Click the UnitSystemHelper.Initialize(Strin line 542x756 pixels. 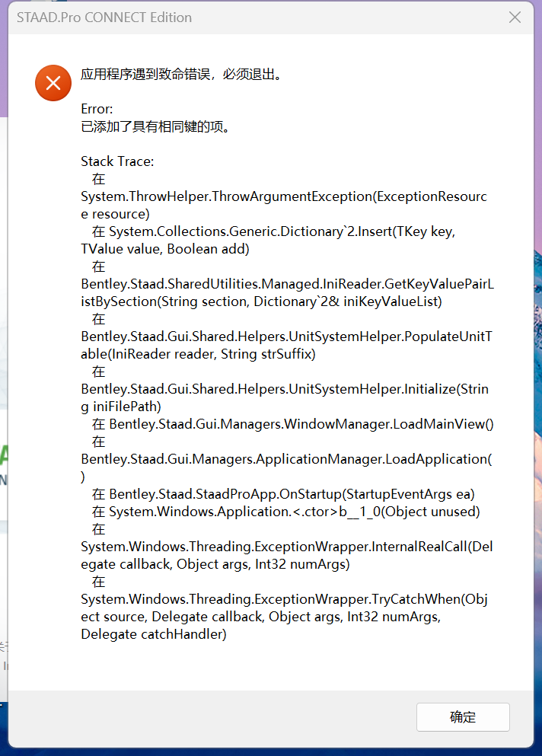coord(285,389)
